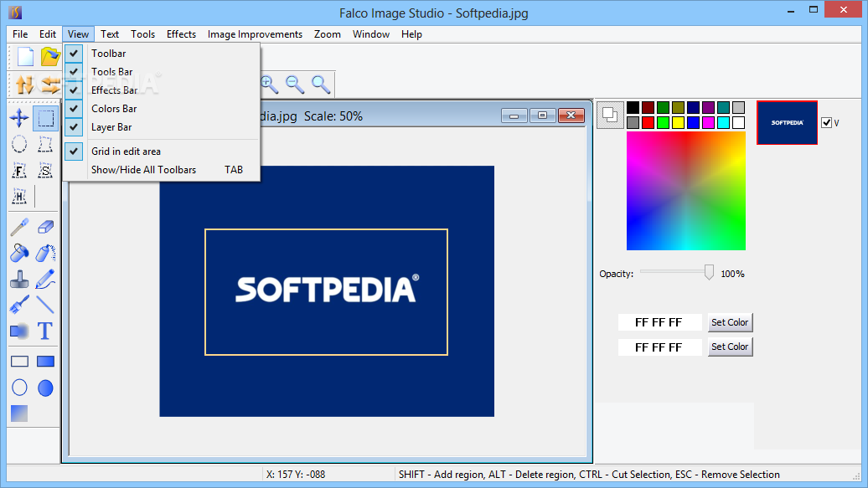Pick a color from the rainbow spectrum
This screenshot has height=488, width=868.
686,191
